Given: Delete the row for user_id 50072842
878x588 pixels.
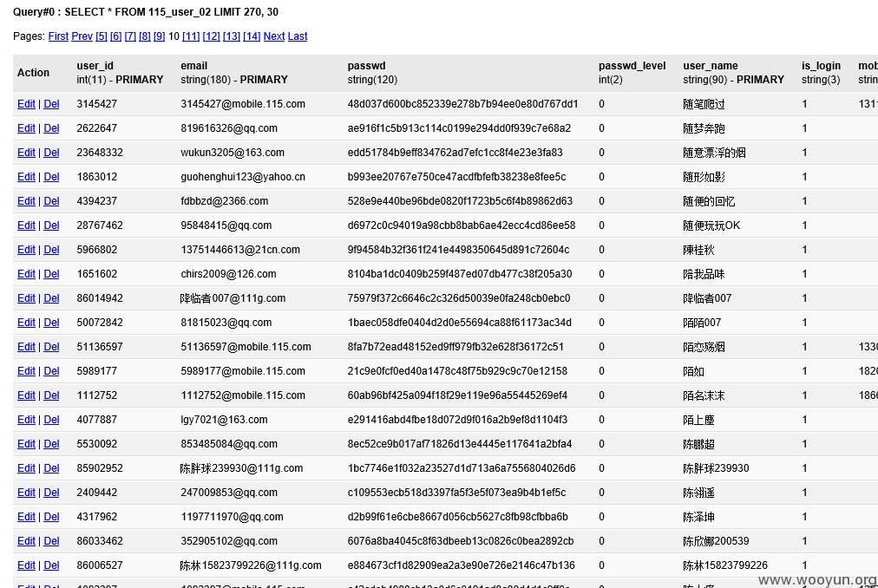Looking at the screenshot, I should 51,323.
